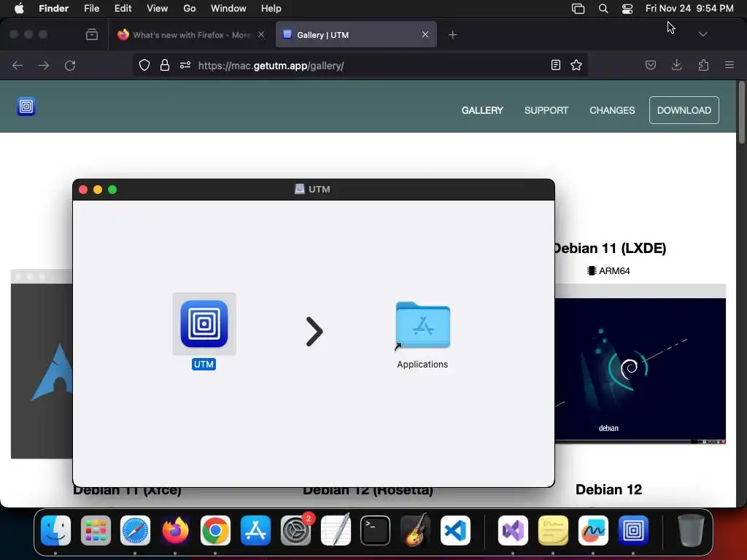Viewport: 747px width, 560px height.
Task: Open App Store from the Dock
Action: point(255,530)
